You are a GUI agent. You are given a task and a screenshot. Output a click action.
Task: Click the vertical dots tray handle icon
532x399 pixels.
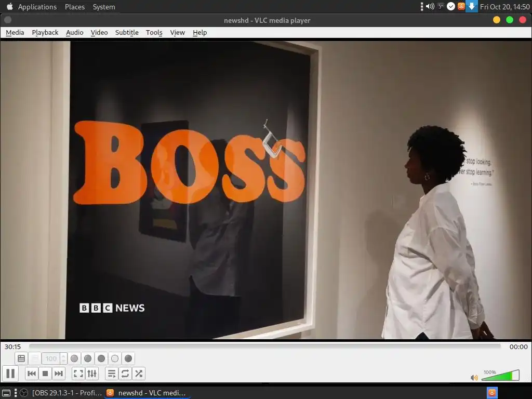click(422, 6)
